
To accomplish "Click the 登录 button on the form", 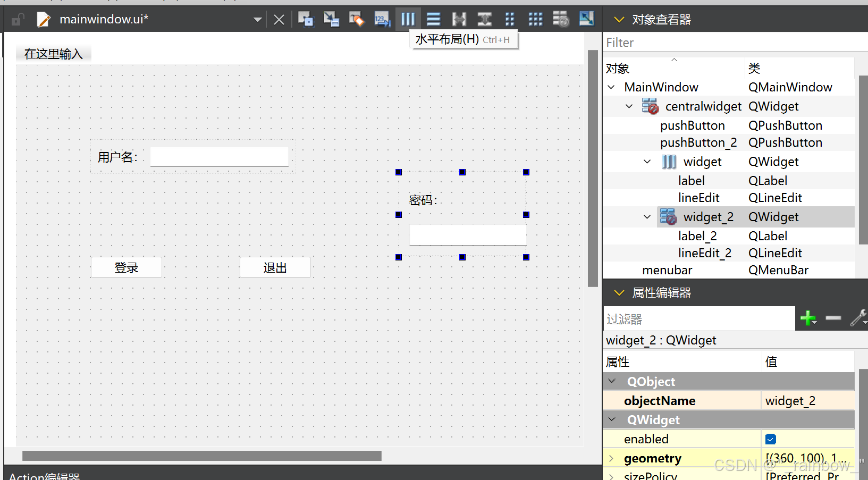I will (127, 267).
